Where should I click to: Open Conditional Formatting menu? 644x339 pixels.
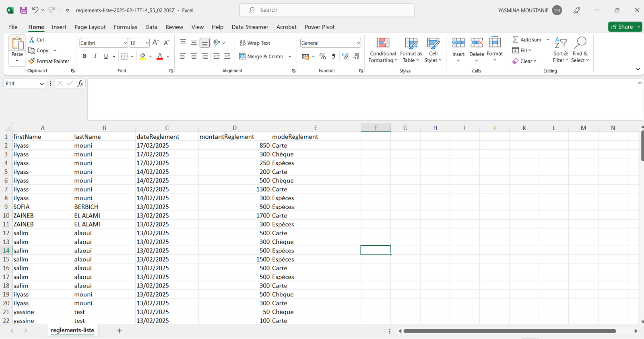coord(383,50)
